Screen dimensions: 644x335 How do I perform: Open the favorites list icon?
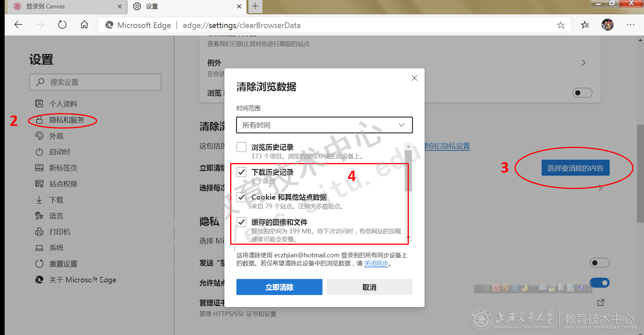pos(585,25)
